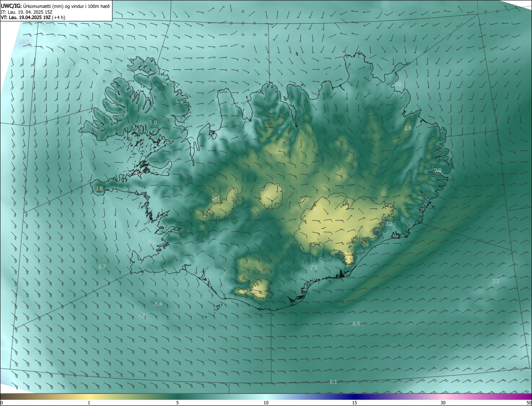Click the '7.0' value in the Eastfjords
Image resolution: width=532 pixels, height=406 pixels.
(x=438, y=171)
